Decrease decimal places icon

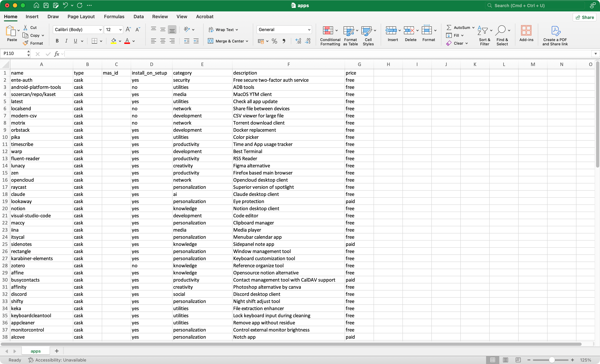[x=308, y=41]
